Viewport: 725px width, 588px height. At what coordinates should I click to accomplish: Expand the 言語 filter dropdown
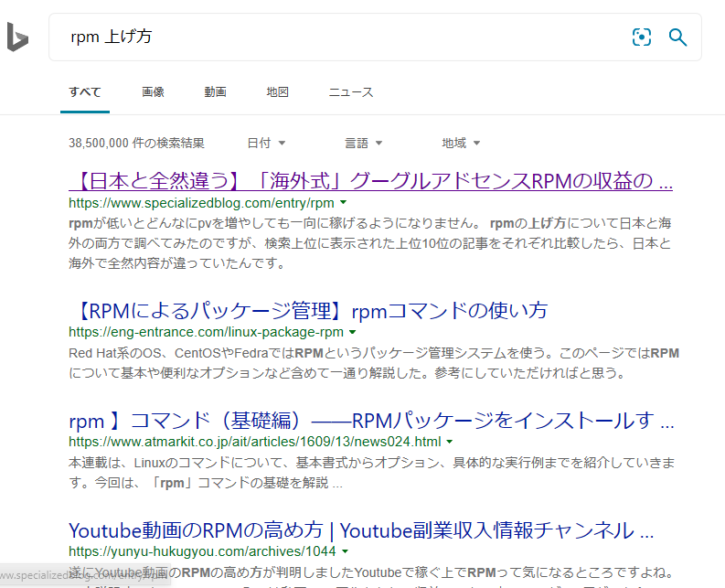point(364,143)
